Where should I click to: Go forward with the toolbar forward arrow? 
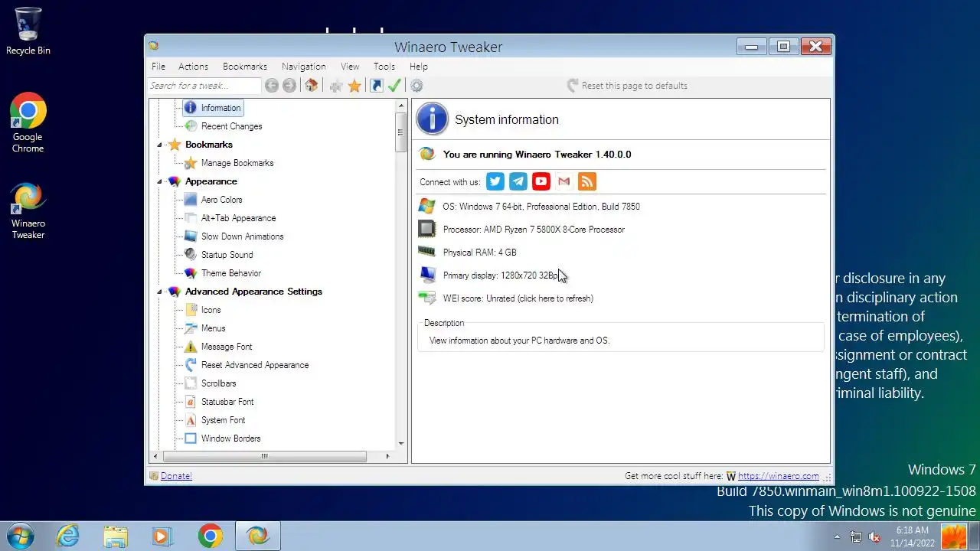[289, 86]
